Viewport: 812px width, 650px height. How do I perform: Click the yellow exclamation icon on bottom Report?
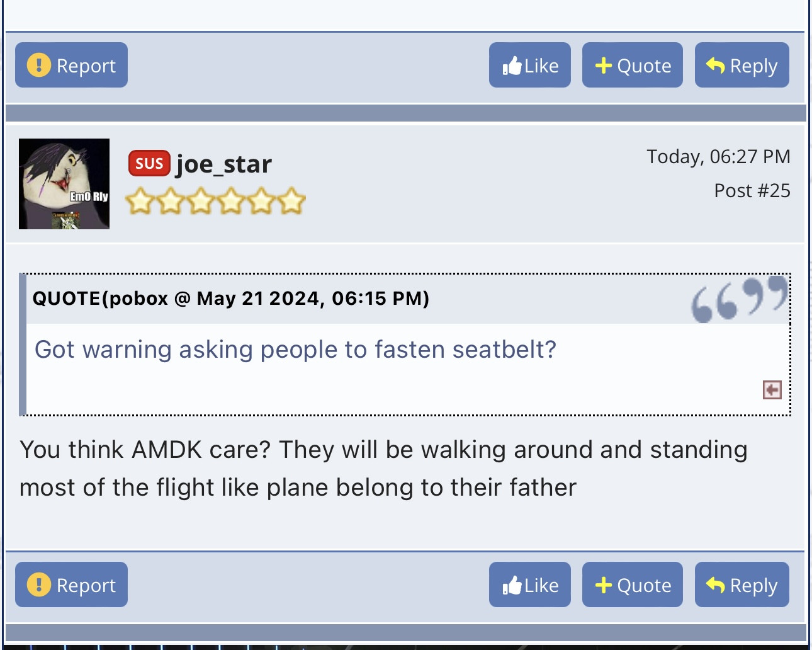click(39, 584)
